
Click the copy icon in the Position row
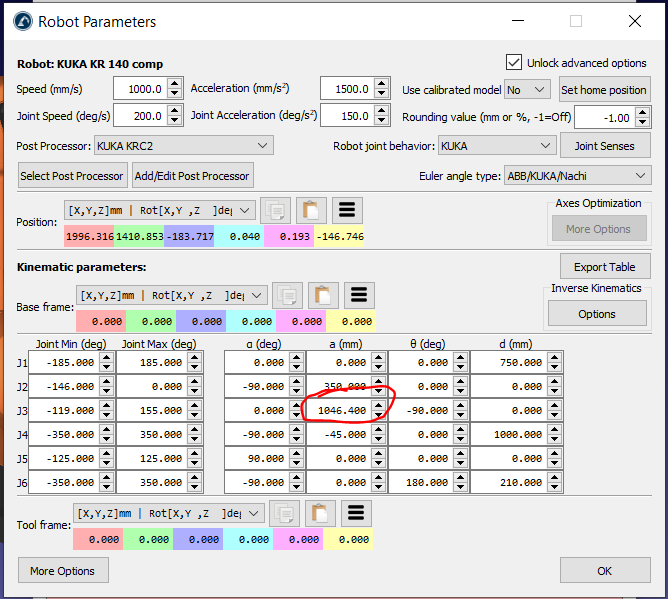click(x=276, y=211)
